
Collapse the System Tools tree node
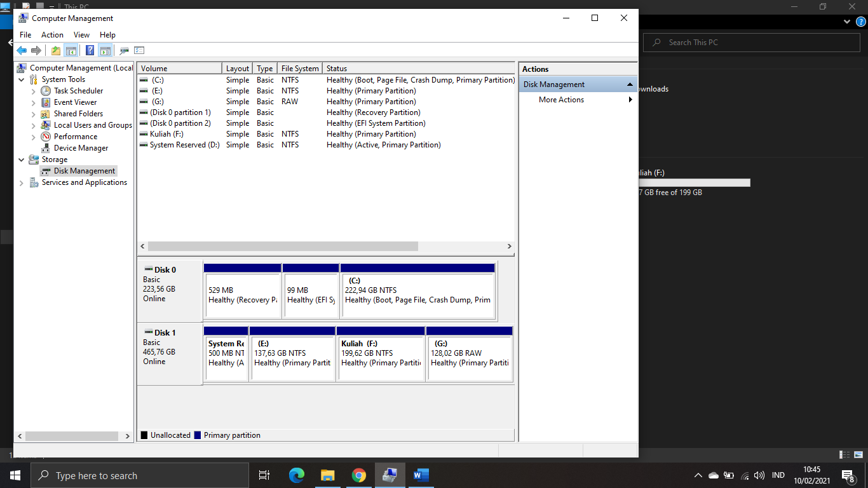(22, 79)
